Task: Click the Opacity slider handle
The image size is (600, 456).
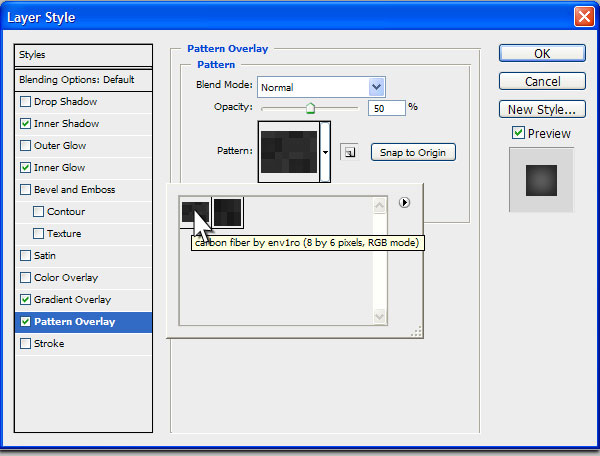Action: [310, 108]
